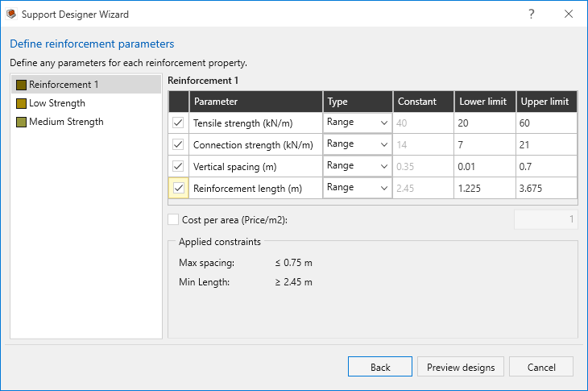Click the Vertical spacing constant value 0.35
This screenshot has width=588, height=391.
tap(424, 167)
